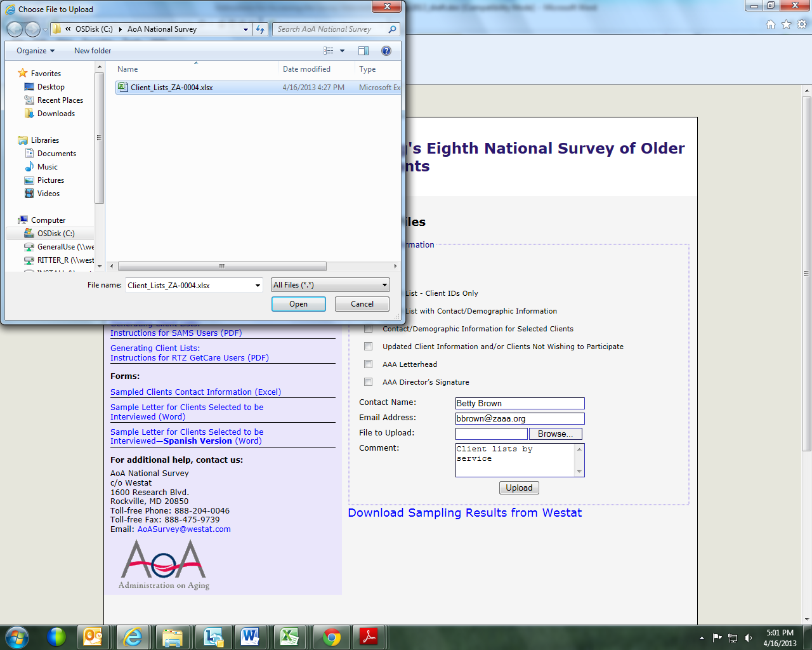Click the Contact Name input field

click(520, 404)
